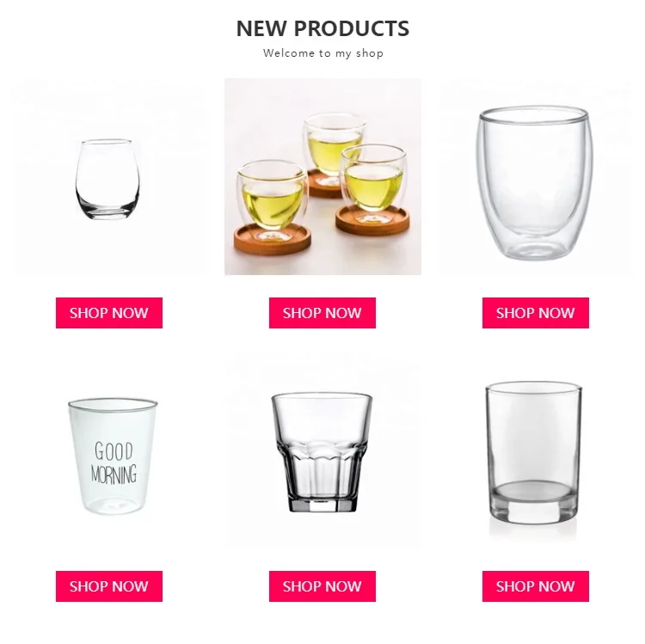Click SHOP NOW below the green tea cups

(322, 313)
